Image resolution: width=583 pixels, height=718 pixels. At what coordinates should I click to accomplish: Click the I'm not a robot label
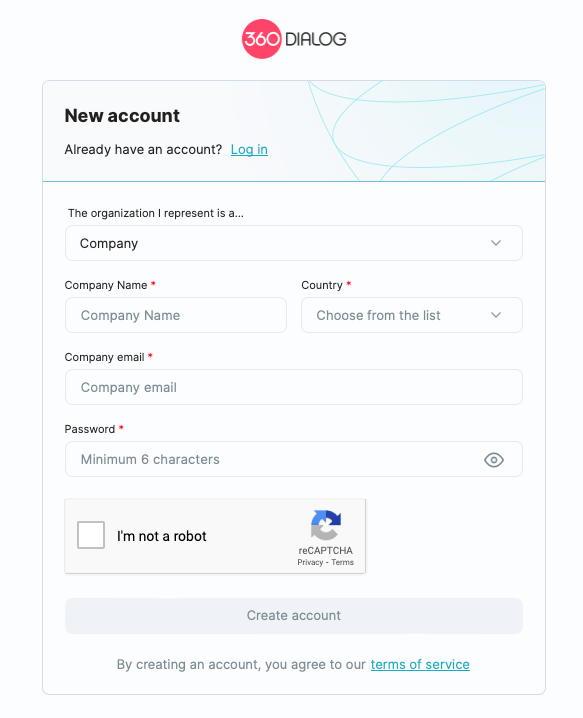(162, 536)
